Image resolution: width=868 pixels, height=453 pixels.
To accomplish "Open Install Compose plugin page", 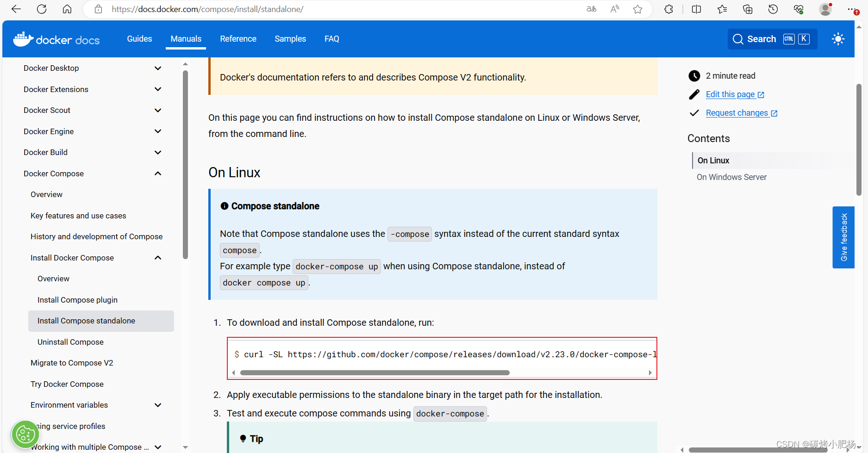I will [x=77, y=300].
